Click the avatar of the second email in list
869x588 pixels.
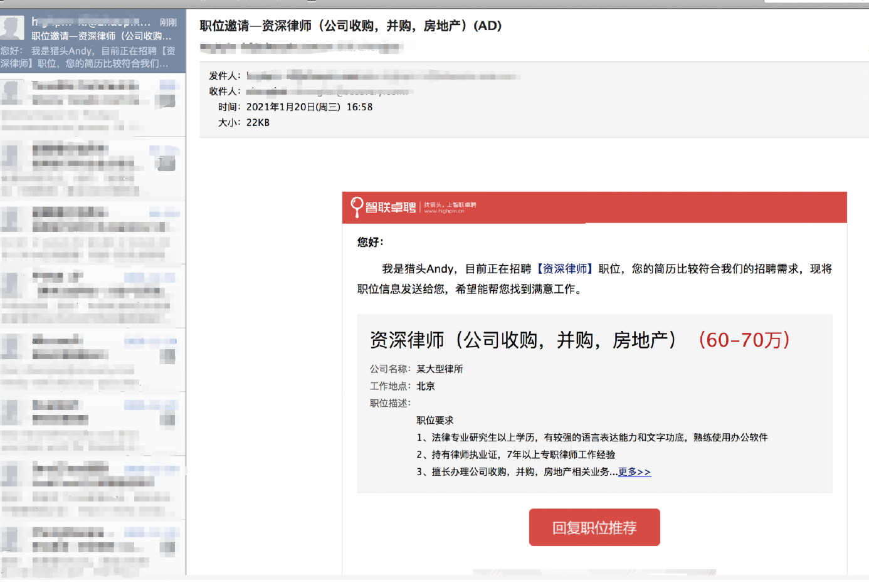(13, 92)
